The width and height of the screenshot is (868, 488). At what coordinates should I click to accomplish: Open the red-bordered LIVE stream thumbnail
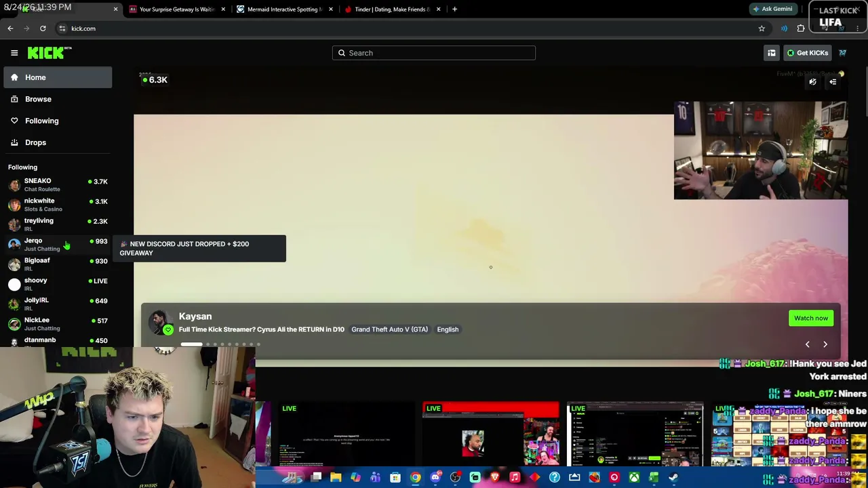tap(491, 434)
